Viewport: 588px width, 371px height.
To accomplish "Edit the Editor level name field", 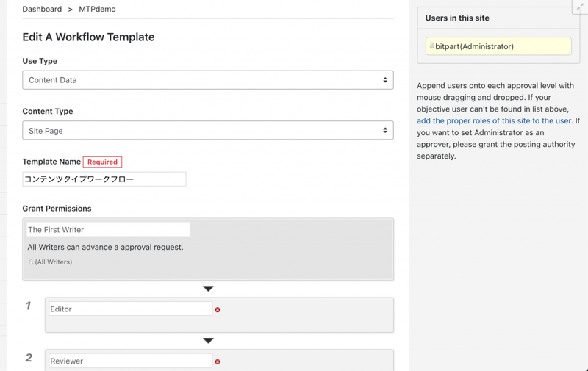I will coord(129,309).
